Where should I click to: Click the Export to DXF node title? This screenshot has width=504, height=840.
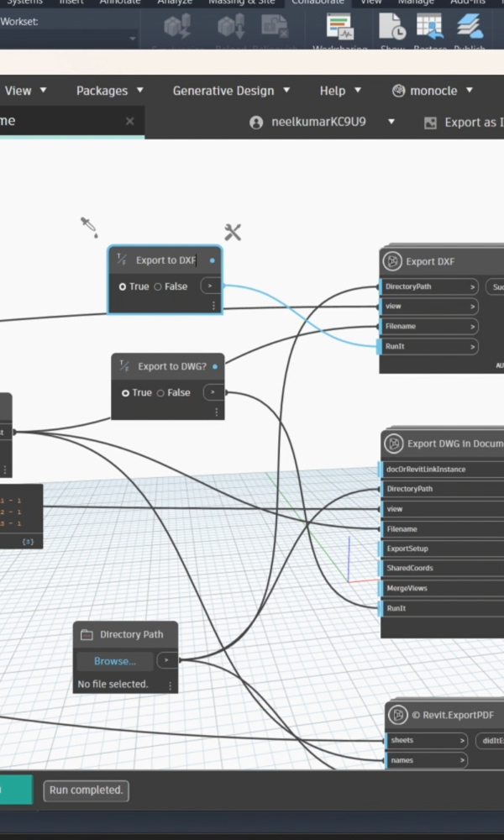tap(166, 260)
